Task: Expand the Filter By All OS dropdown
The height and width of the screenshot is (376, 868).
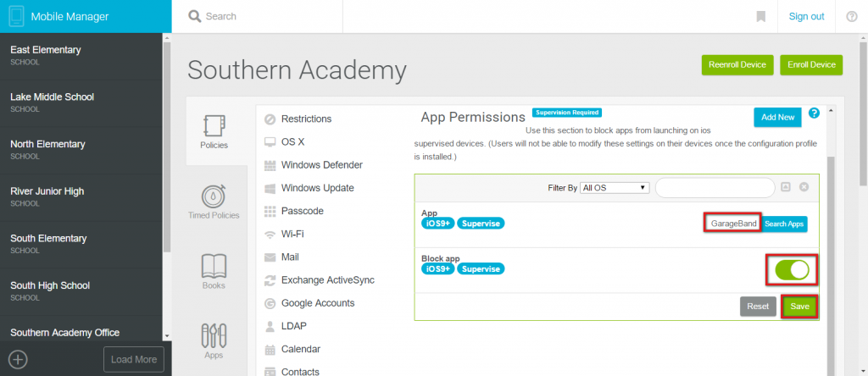Action: tap(615, 188)
